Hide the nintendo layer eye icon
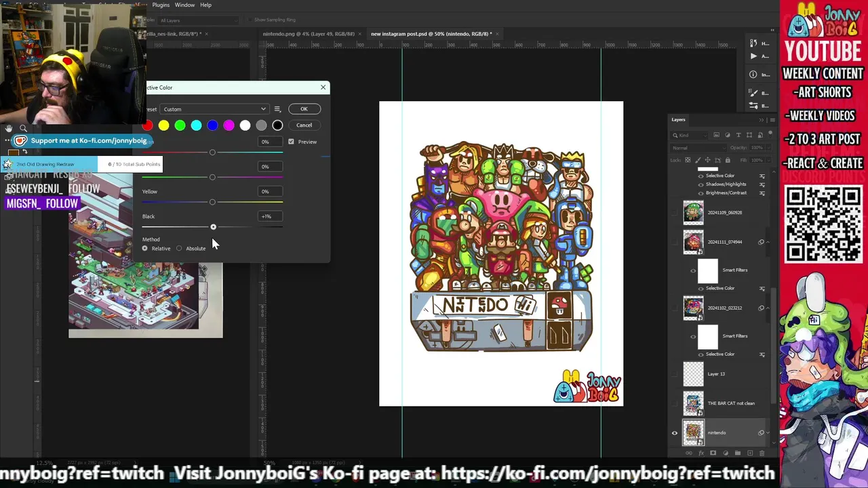This screenshot has height=488, width=868. pos(675,432)
